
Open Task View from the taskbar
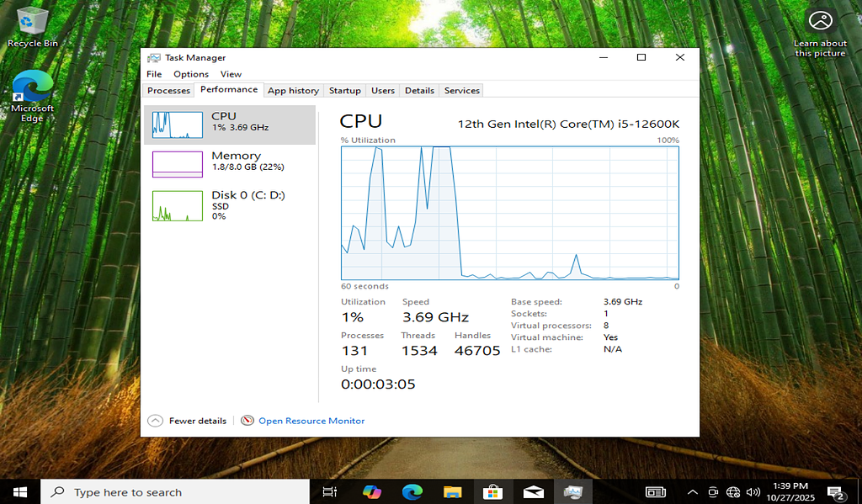(x=330, y=492)
